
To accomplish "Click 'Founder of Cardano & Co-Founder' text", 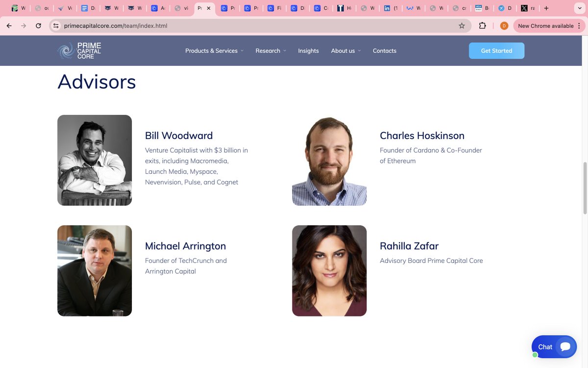I will [431, 150].
